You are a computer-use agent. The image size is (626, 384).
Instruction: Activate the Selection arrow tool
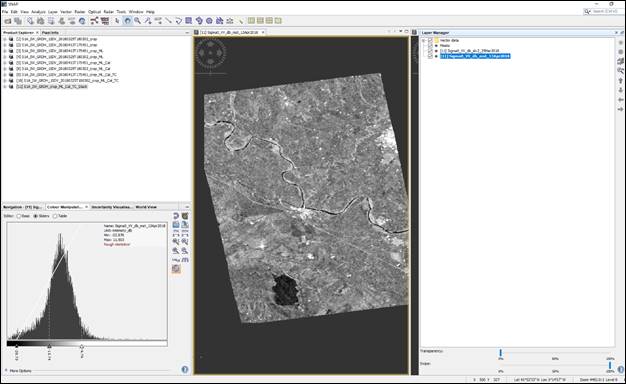pos(117,21)
